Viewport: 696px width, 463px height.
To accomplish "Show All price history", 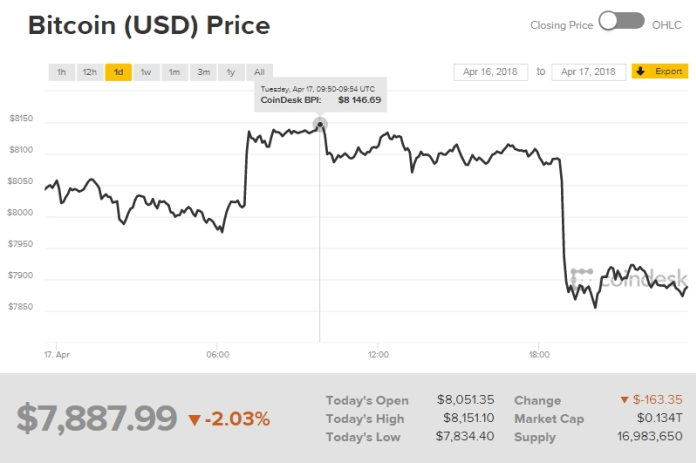I will pyautogui.click(x=259, y=72).
